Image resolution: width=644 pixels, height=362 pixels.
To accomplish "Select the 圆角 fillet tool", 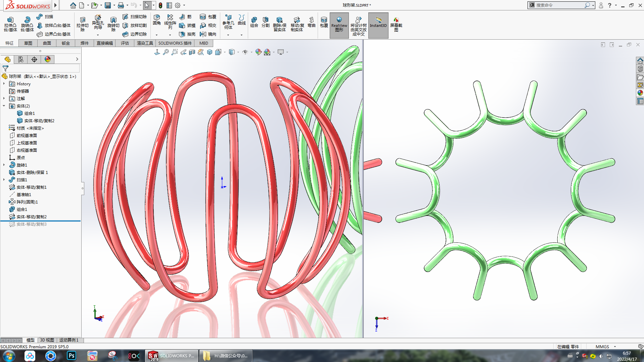I will [157, 20].
